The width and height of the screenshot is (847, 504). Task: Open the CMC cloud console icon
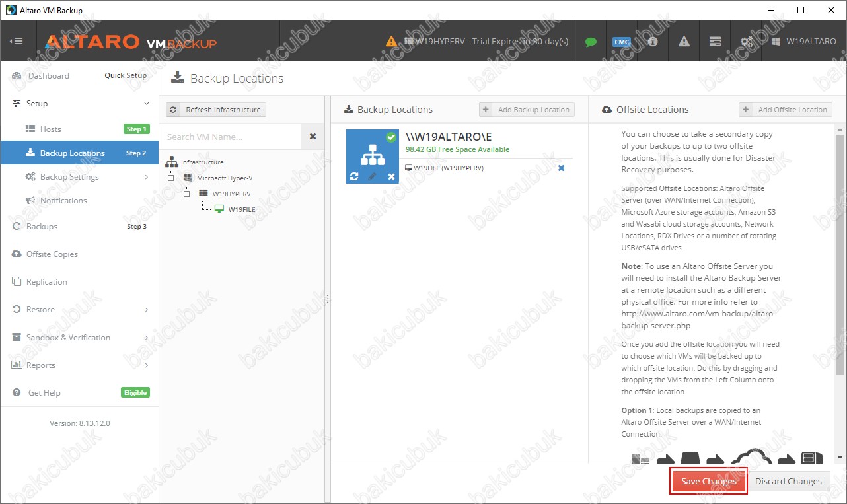point(622,41)
